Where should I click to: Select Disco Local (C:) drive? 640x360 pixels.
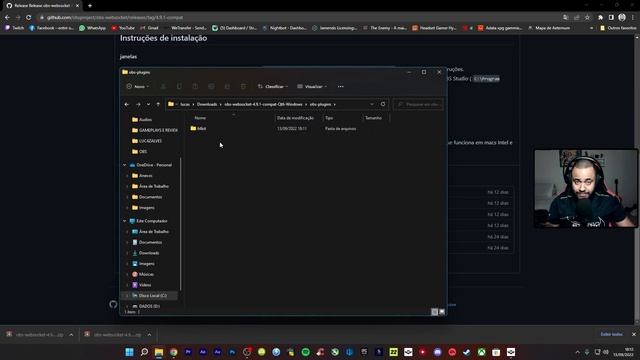(149, 296)
